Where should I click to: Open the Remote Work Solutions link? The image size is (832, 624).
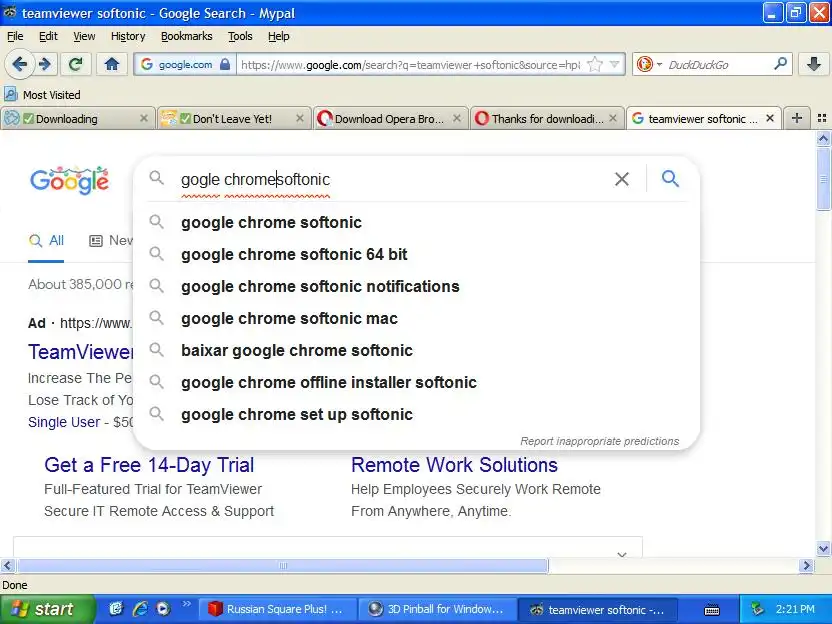[x=454, y=465]
